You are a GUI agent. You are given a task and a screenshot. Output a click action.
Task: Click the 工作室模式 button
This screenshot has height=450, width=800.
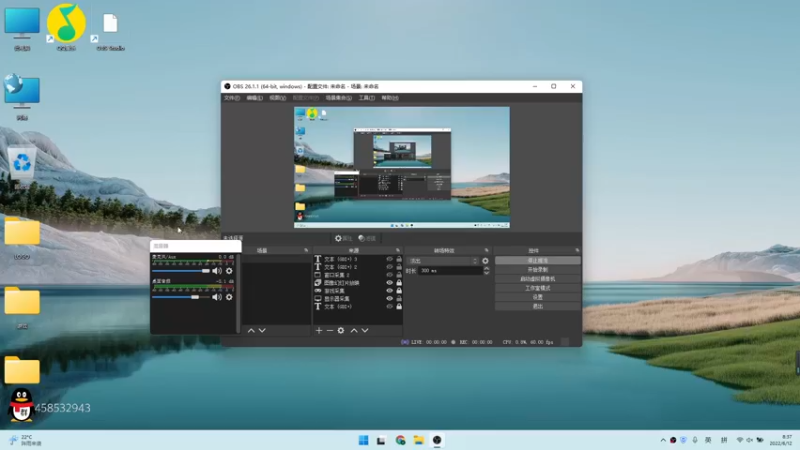537,288
